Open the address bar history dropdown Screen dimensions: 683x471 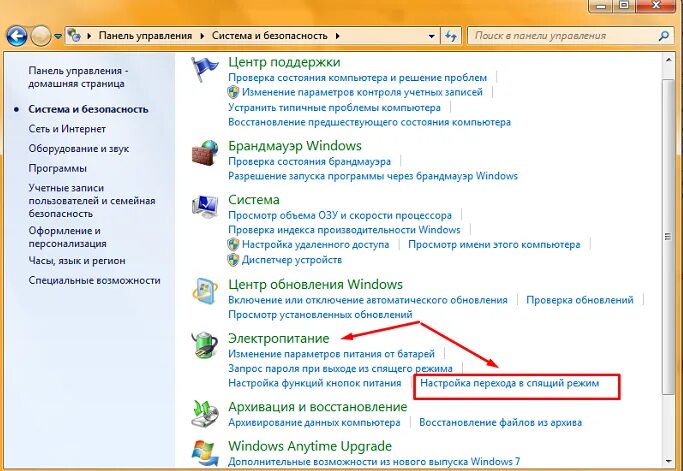pyautogui.click(x=431, y=36)
